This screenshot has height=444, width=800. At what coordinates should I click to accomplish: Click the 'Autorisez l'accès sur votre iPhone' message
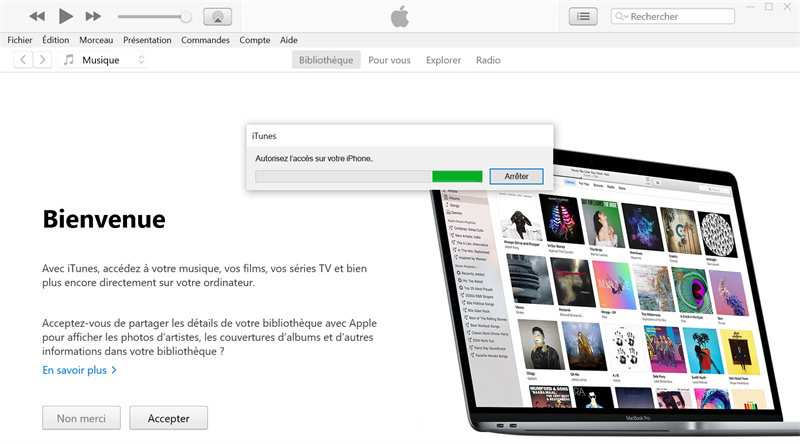click(314, 158)
